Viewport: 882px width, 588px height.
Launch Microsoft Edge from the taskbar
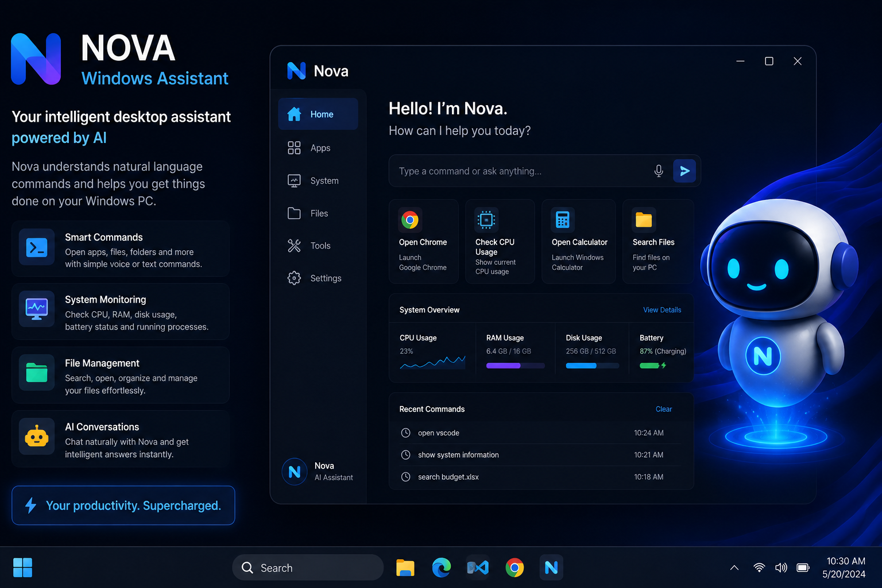[x=442, y=568]
